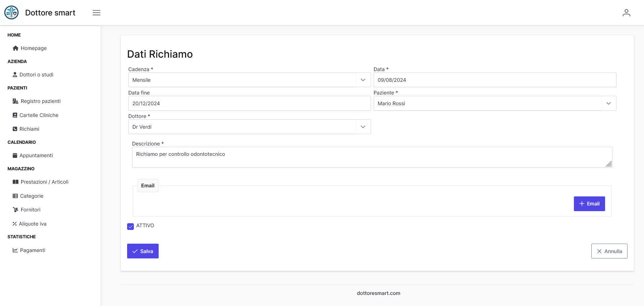This screenshot has width=644, height=306.
Task: Open the Dottore dropdown arrow
Action: [363, 127]
